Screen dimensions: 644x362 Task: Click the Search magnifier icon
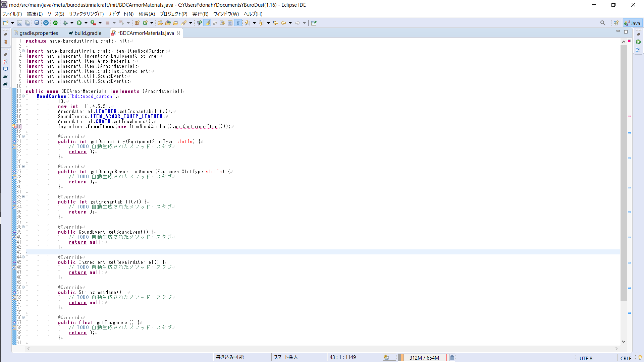coord(603,23)
